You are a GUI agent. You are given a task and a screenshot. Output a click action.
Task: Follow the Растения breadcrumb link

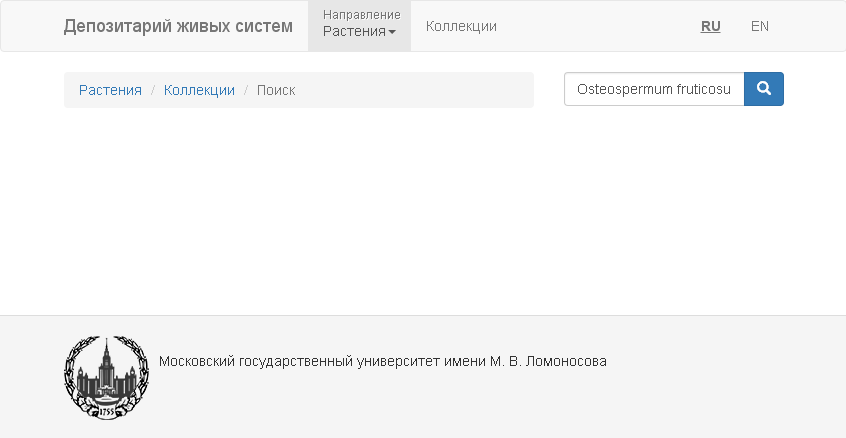pyautogui.click(x=110, y=90)
